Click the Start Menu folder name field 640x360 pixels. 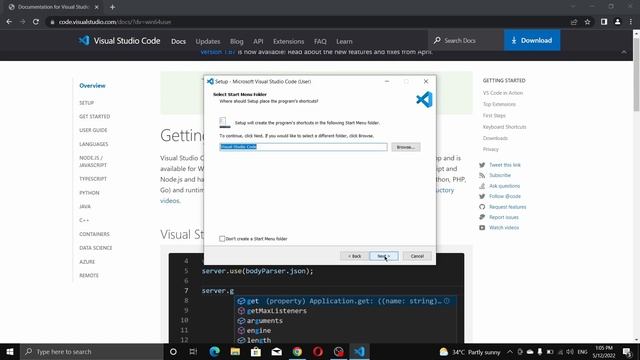[x=303, y=147]
